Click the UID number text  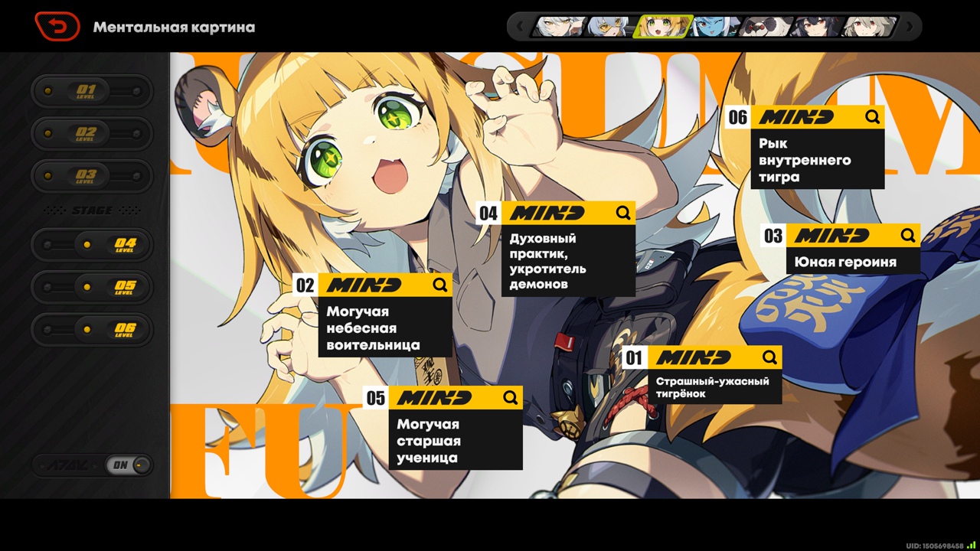pyautogui.click(x=934, y=546)
